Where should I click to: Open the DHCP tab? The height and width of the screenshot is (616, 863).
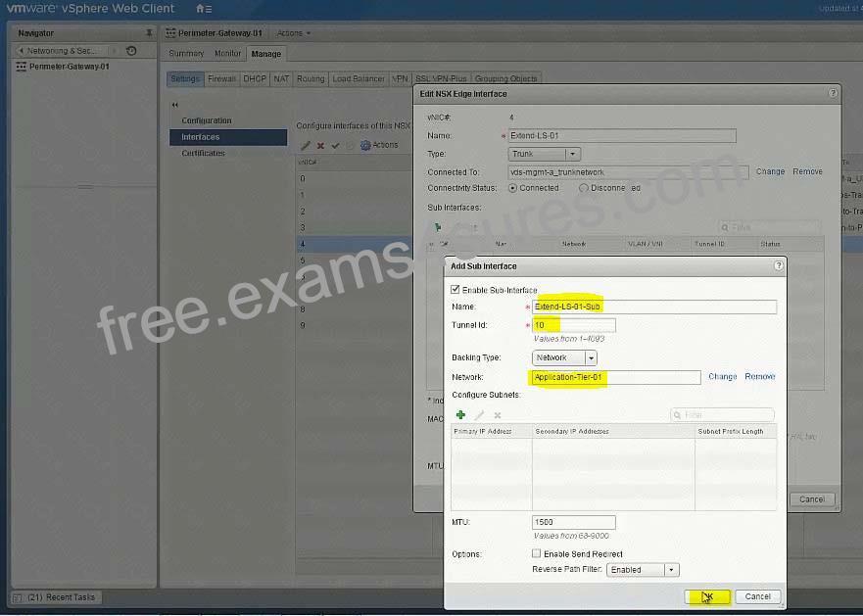(x=255, y=78)
